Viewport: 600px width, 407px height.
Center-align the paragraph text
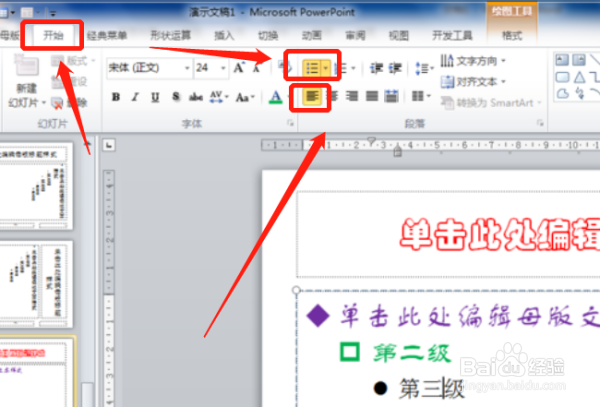click(x=334, y=96)
